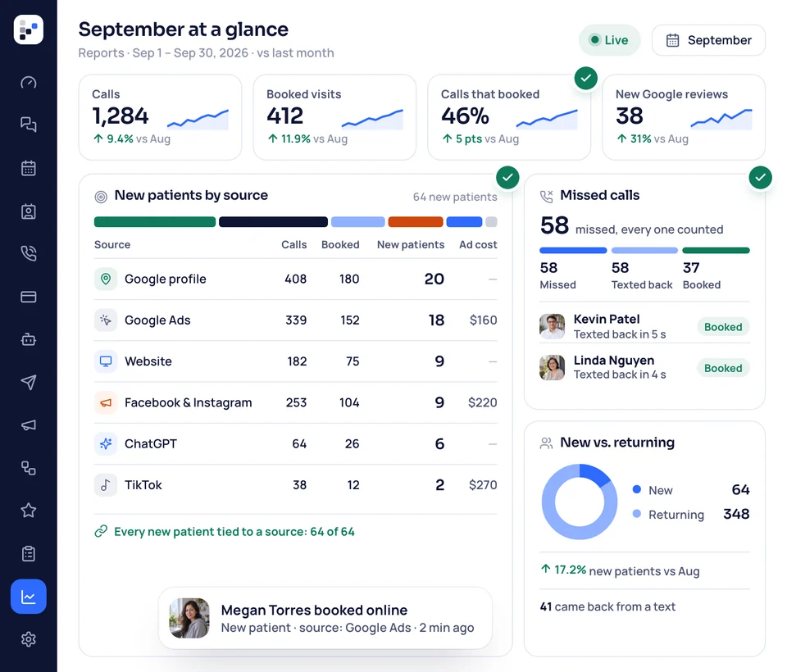Sort by the Calls column header

click(293, 245)
